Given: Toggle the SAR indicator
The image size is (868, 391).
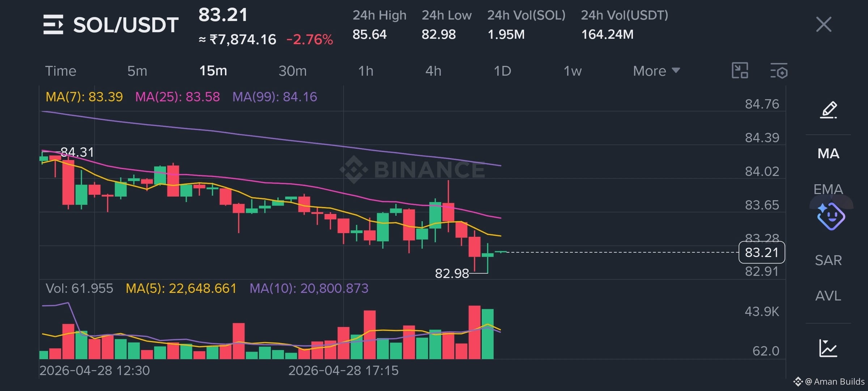Looking at the screenshot, I should tap(828, 260).
